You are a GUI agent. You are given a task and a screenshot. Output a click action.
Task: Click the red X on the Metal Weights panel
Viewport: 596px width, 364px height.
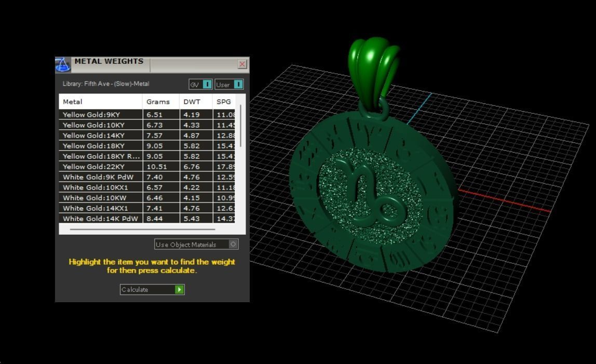pyautogui.click(x=242, y=64)
